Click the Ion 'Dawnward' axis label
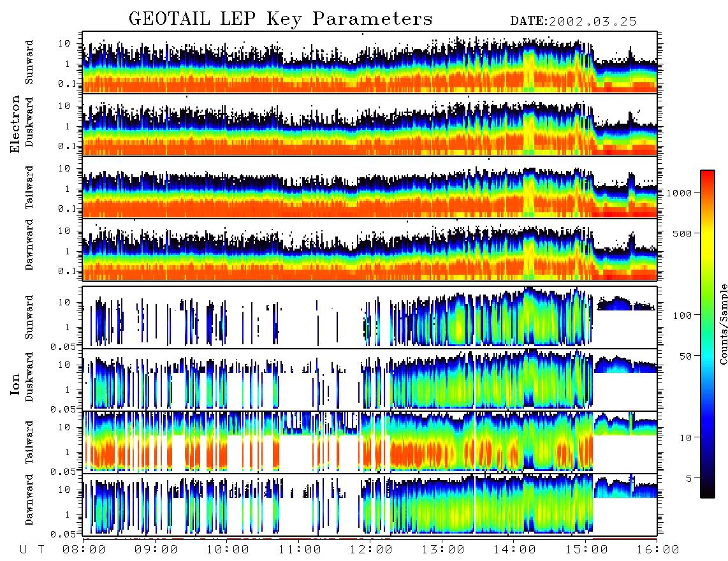This screenshot has width=728, height=561. coord(29,500)
